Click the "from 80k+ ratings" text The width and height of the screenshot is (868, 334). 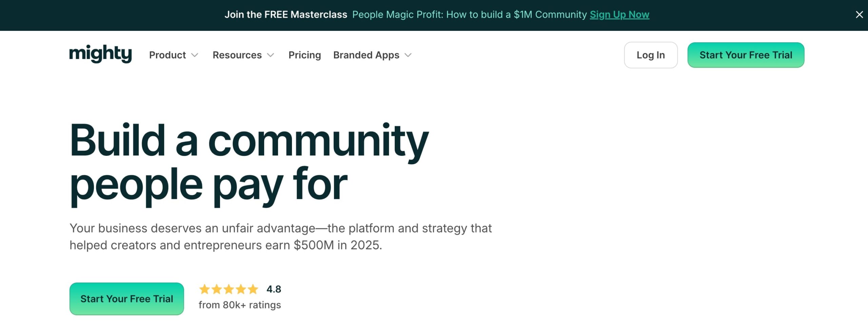[240, 305]
